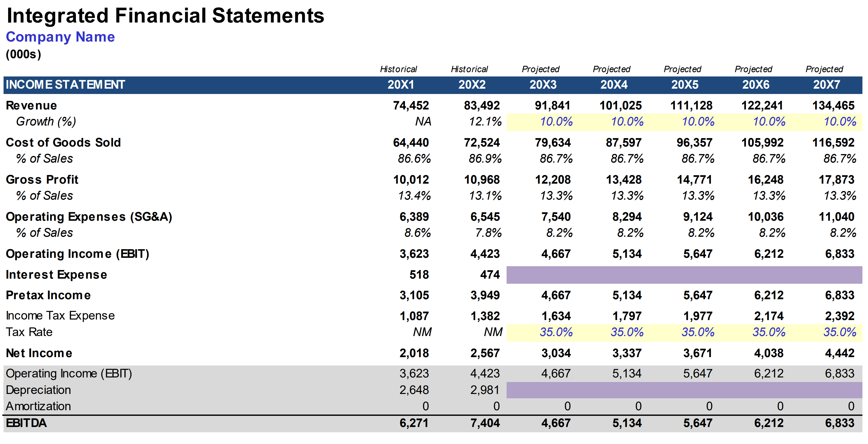
Task: Select EBITDA value 7,404
Action: click(x=485, y=423)
